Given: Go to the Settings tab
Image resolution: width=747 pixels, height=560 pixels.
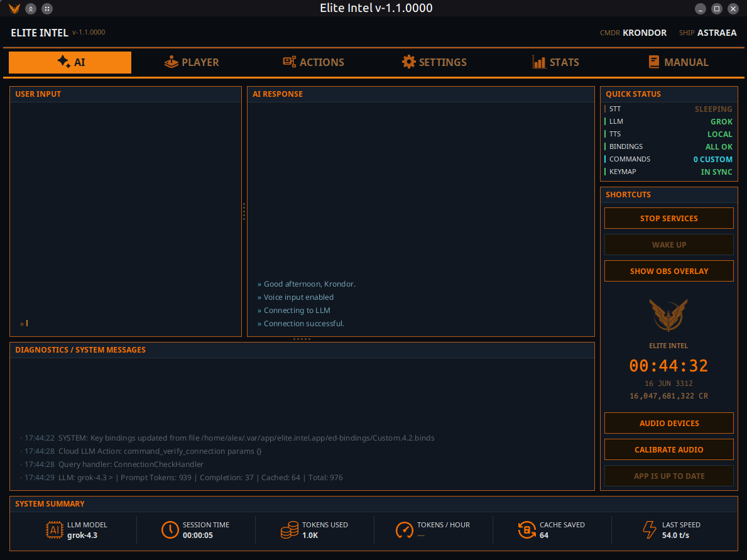Looking at the screenshot, I should coord(435,62).
